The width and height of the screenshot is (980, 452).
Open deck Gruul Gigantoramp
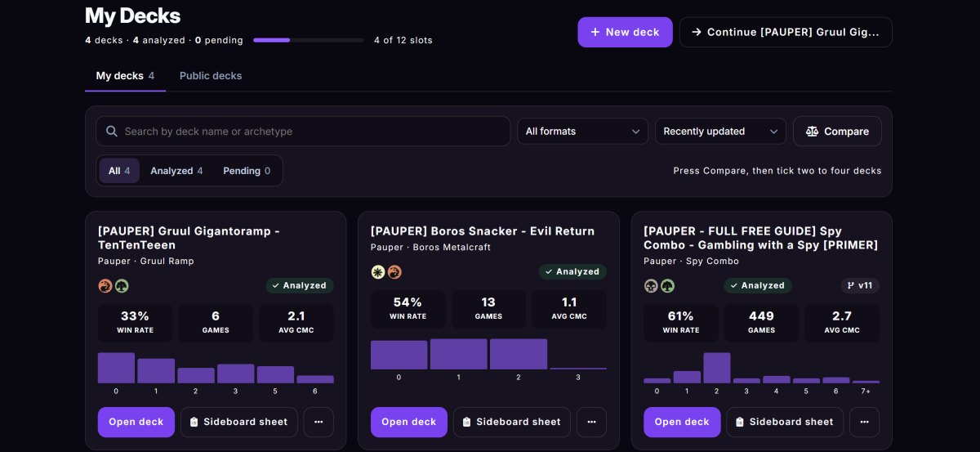pos(136,423)
